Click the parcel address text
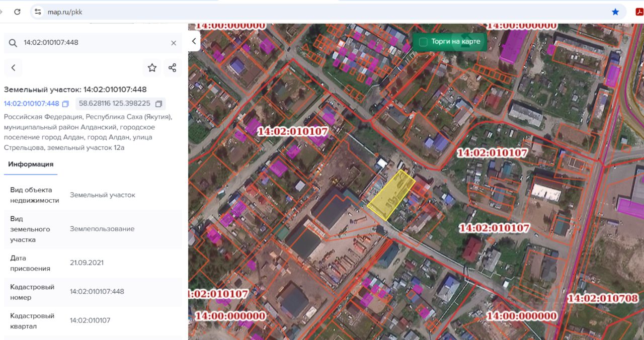Viewport: 644px width, 340px height. point(88,132)
